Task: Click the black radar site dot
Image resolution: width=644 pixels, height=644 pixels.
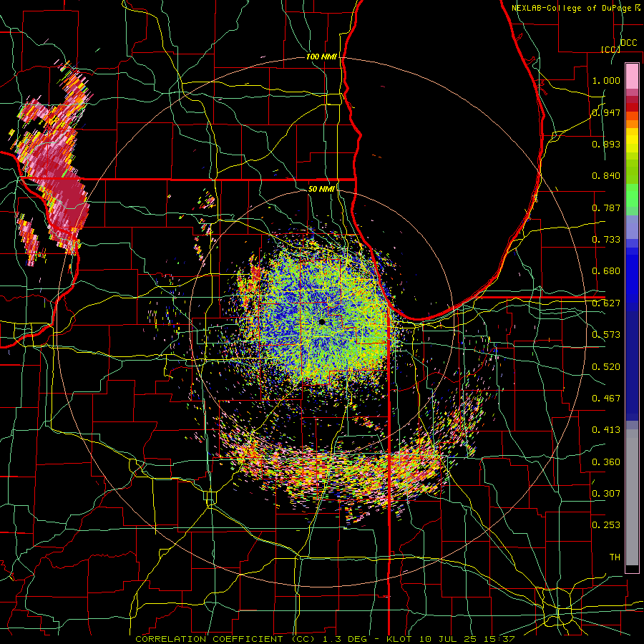Action: [322, 322]
